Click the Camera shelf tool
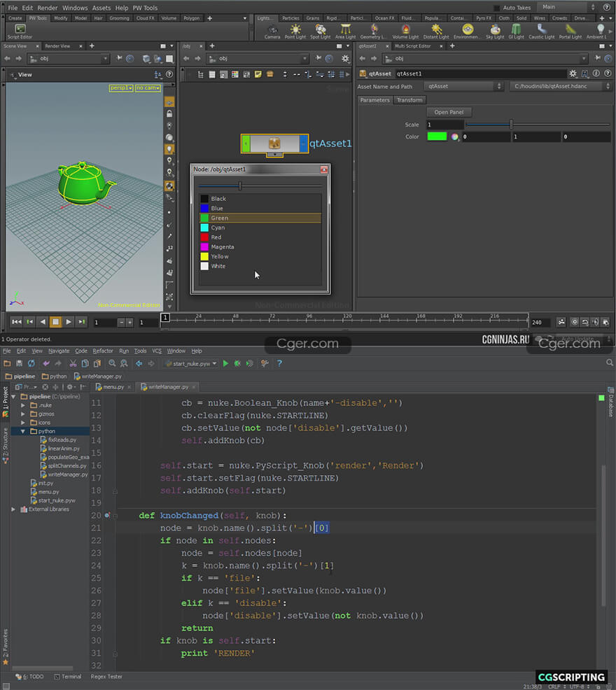This screenshot has width=616, height=690. (x=272, y=31)
